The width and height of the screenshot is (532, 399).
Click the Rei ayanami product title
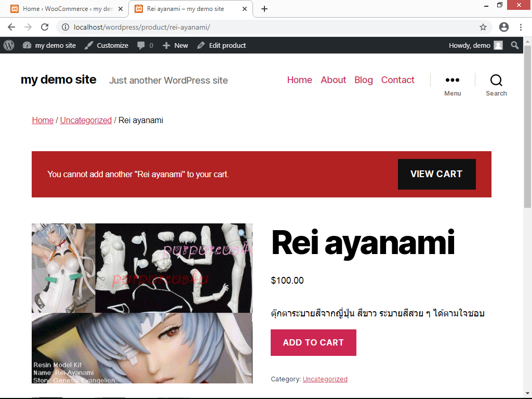tap(363, 243)
